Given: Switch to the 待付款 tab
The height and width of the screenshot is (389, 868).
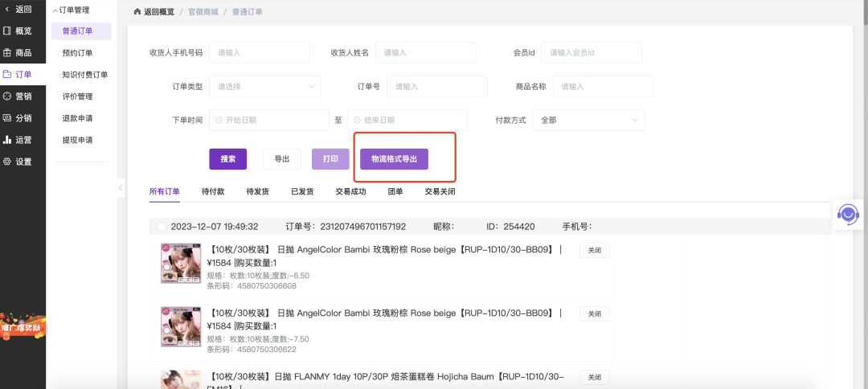Looking at the screenshot, I should [213, 192].
